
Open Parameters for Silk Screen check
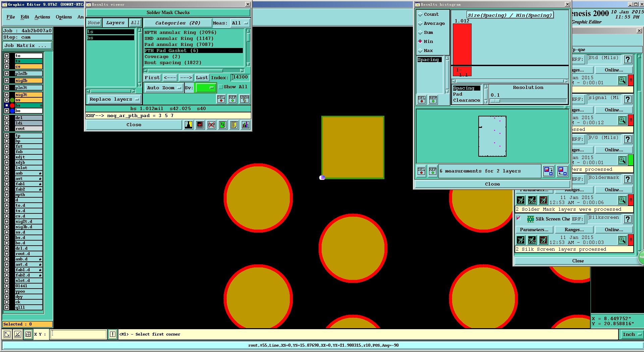[x=534, y=230]
